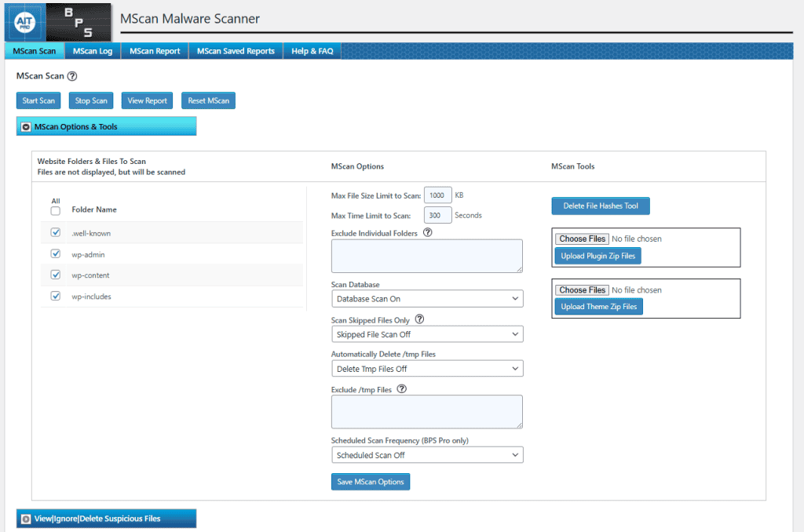804x532 pixels.
Task: Click View|Ignore|Delete Suspicious Files arrow icon
Action: click(26, 519)
